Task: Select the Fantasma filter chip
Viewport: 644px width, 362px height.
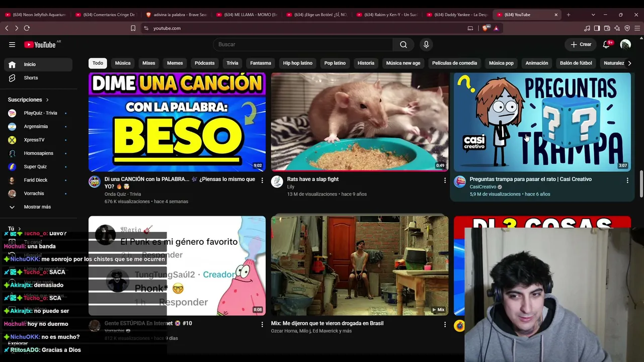Action: [x=261, y=63]
